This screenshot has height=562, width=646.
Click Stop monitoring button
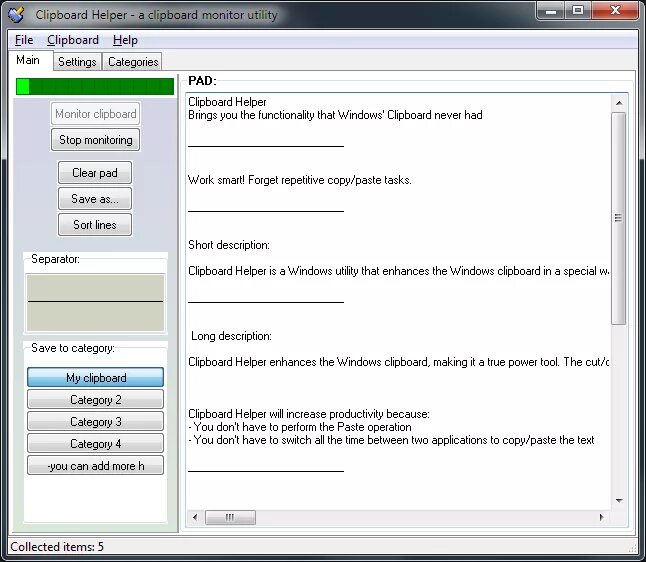coord(96,140)
